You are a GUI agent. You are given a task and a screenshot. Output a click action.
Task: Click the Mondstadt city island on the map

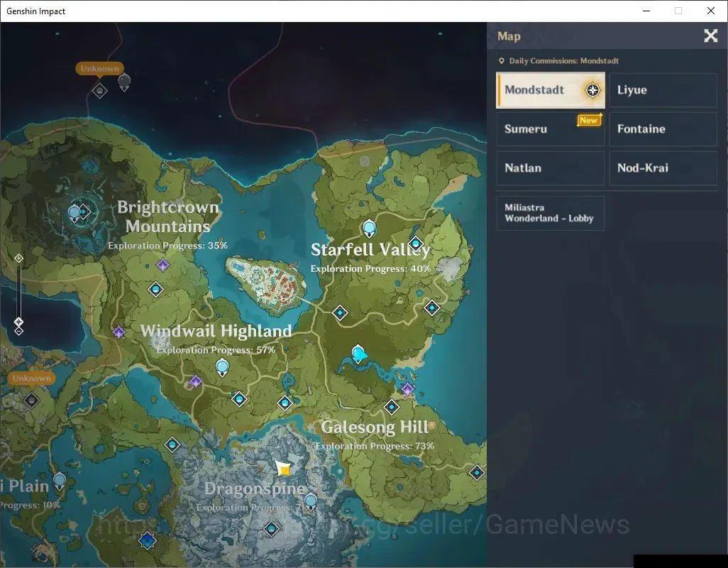click(x=265, y=283)
